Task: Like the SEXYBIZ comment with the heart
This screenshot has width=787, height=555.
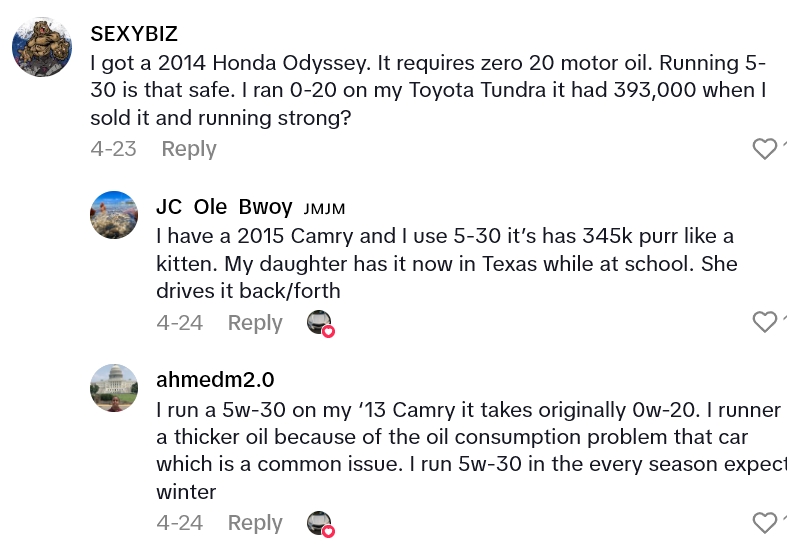Action: point(764,149)
